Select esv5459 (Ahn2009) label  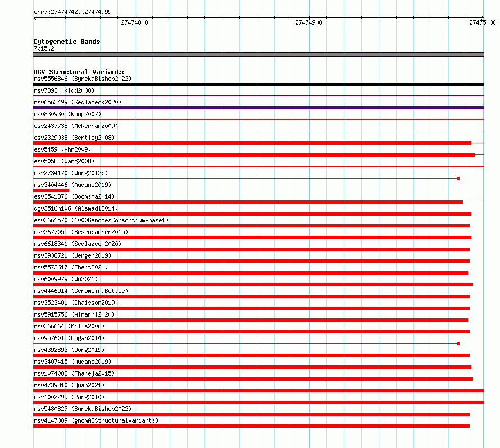[x=62, y=149]
